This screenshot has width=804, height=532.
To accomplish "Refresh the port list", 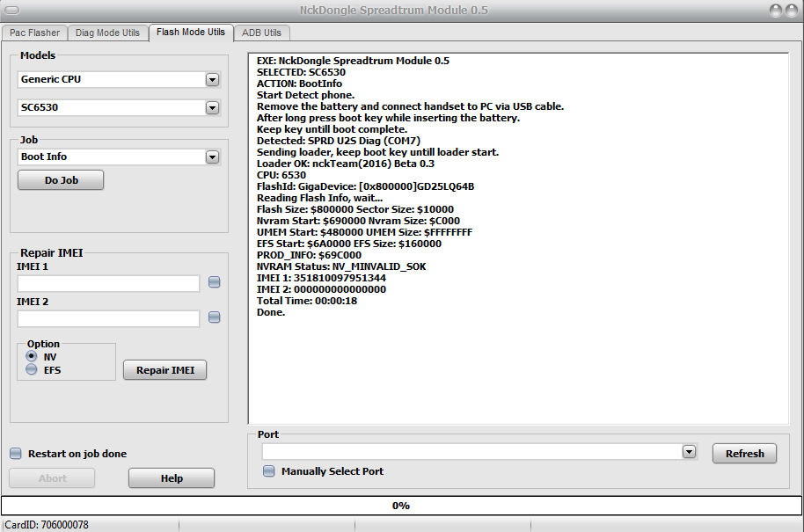I will coord(744,454).
